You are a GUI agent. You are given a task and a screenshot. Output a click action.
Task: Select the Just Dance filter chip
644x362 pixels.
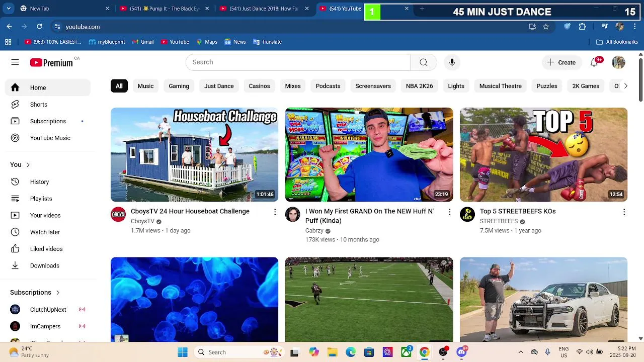point(219,86)
